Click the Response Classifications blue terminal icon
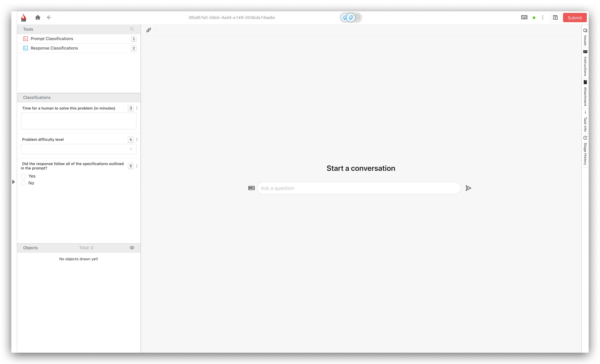The height and width of the screenshot is (364, 600). pyautogui.click(x=26, y=48)
